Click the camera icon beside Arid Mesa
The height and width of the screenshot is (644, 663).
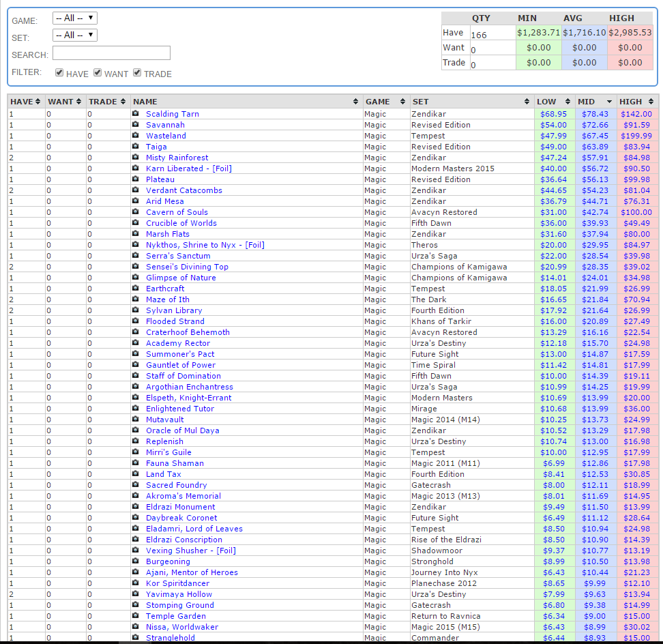(x=135, y=201)
